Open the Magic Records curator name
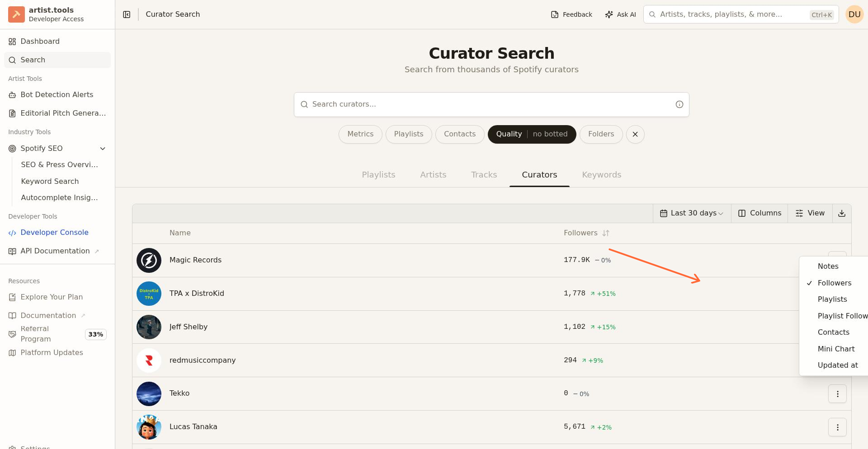868x449 pixels. coord(195,260)
